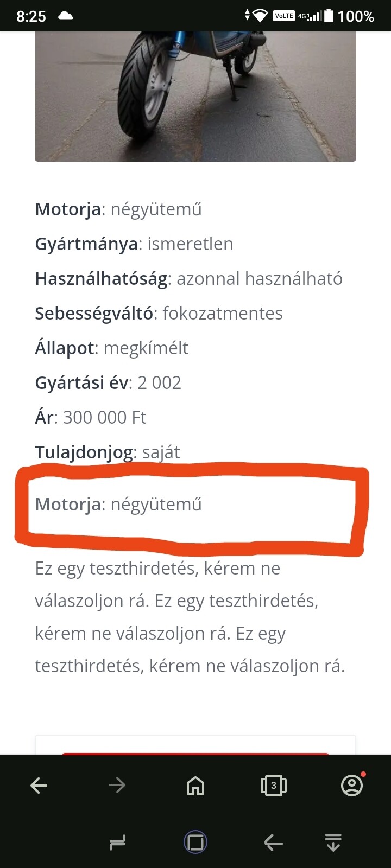Viewport: 391px width, 868px height.
Task: Tap the system navigation back arrow
Action: (x=273, y=843)
